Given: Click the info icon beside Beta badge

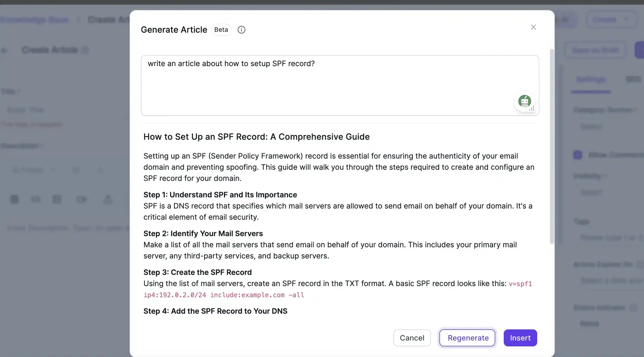Looking at the screenshot, I should tap(241, 30).
